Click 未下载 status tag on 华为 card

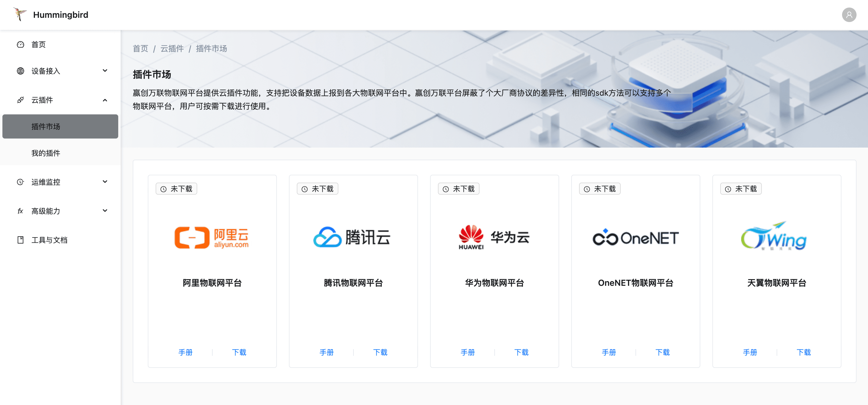(459, 189)
